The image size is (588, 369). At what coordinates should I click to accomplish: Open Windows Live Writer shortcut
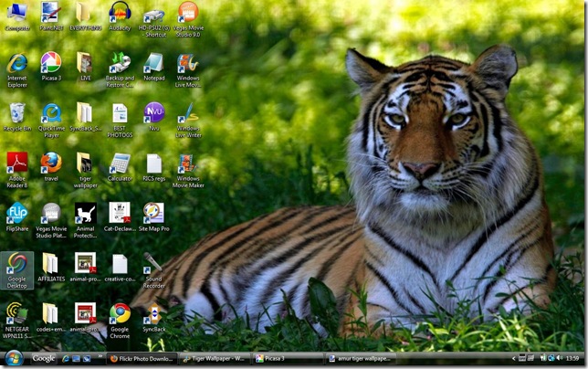[188, 121]
